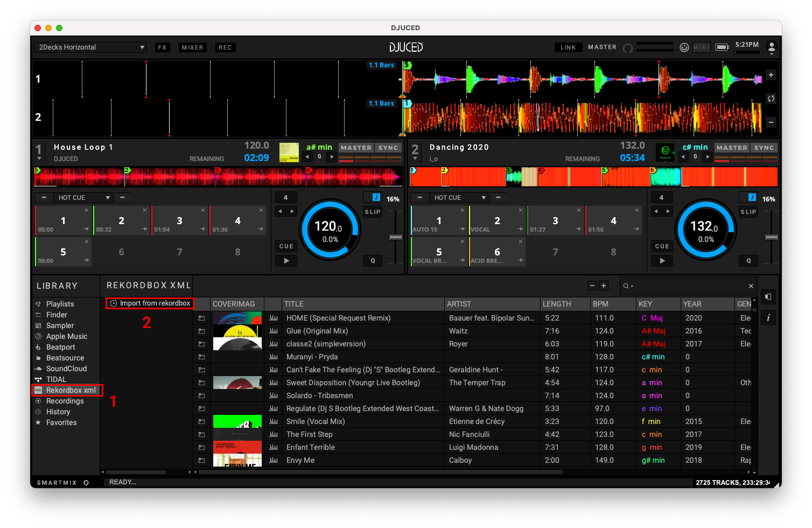Open the user profile icon
This screenshot has width=812, height=528.
[x=771, y=47]
